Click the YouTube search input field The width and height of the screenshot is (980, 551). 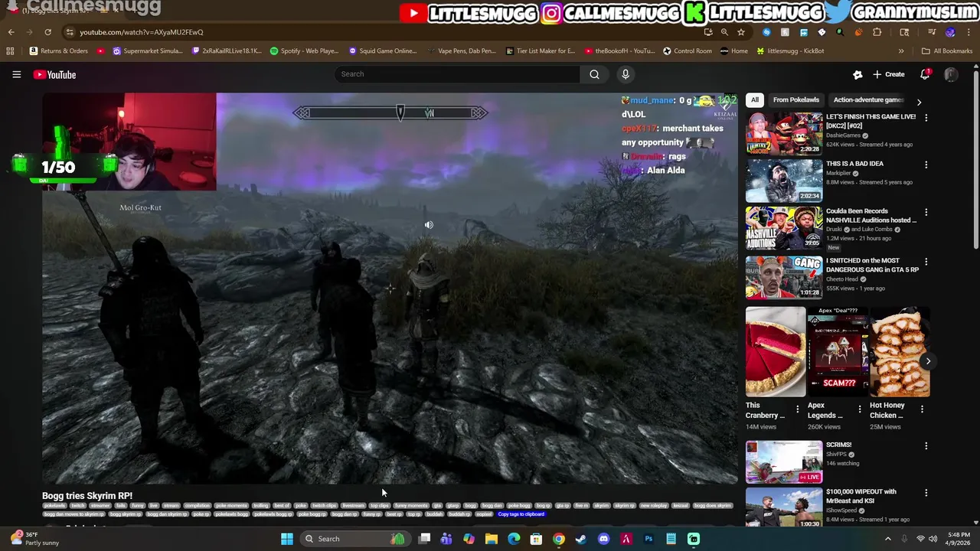[x=457, y=74]
